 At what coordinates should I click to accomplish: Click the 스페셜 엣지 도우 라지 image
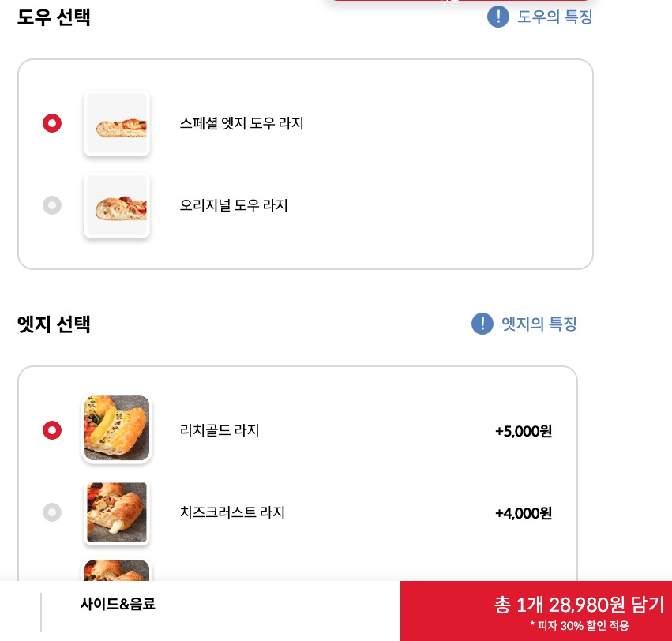pos(117,123)
